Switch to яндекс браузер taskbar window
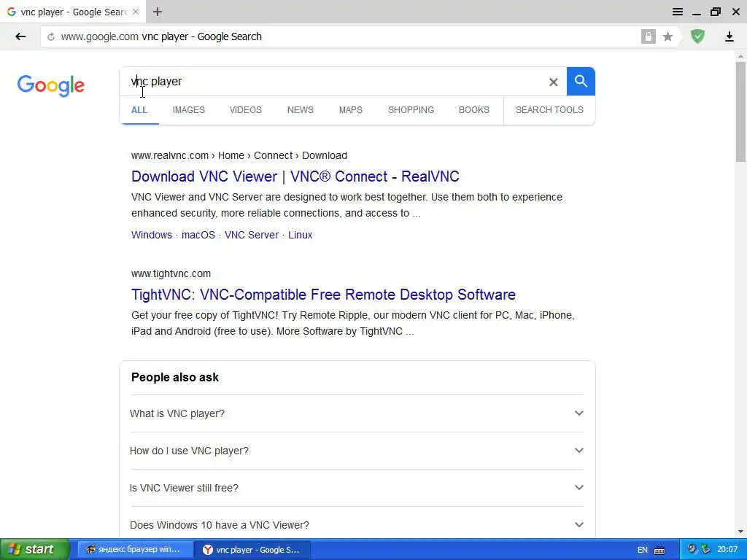747x560 pixels. (x=135, y=550)
